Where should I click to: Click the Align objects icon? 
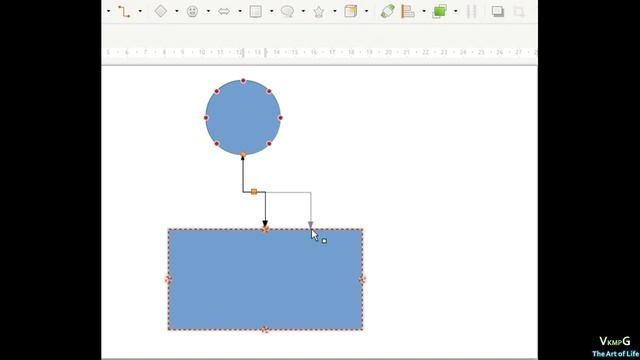coord(407,11)
